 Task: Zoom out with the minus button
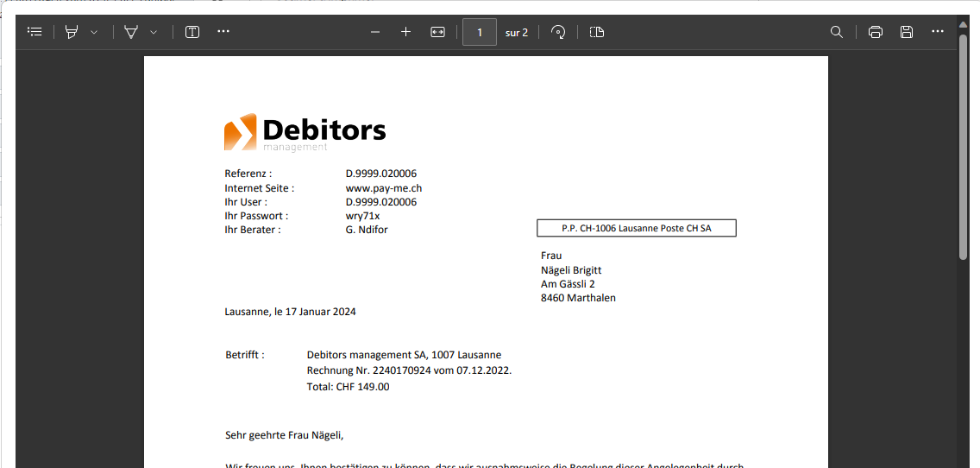coord(375,32)
